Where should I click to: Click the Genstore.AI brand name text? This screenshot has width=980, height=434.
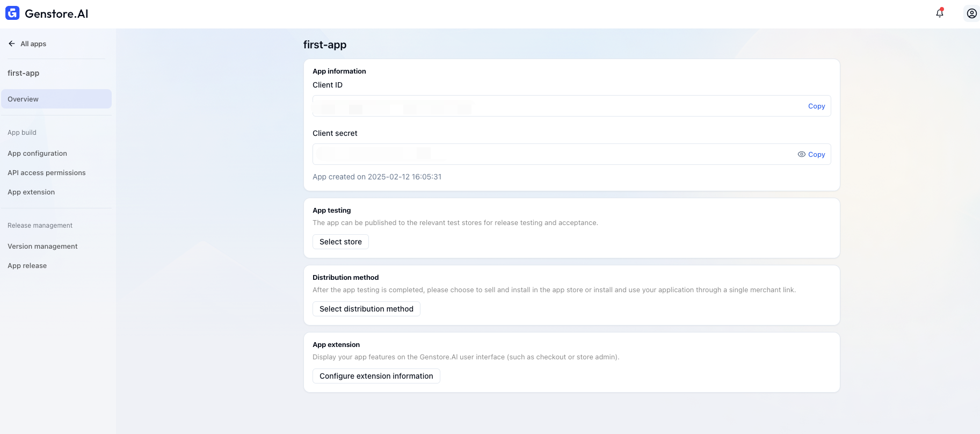click(x=56, y=14)
